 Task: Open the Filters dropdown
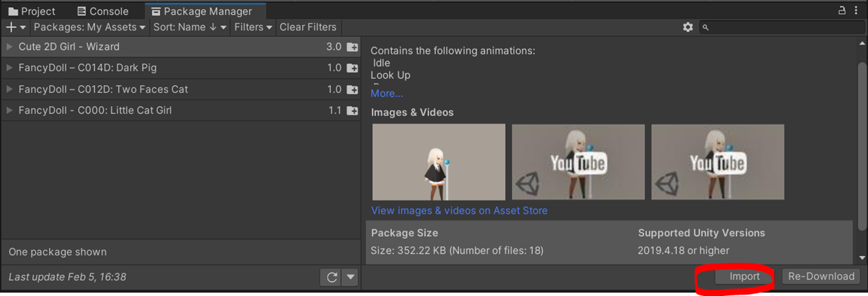coord(253,27)
